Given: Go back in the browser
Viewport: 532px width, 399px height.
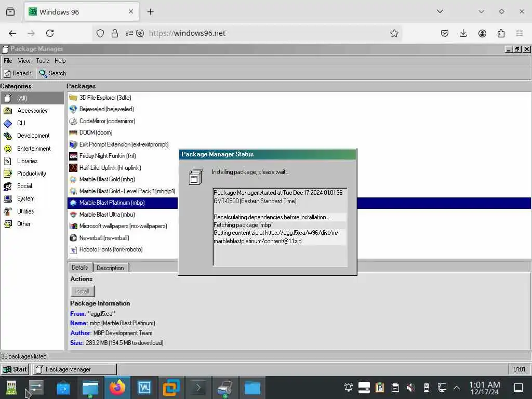Looking at the screenshot, I should click(12, 33).
